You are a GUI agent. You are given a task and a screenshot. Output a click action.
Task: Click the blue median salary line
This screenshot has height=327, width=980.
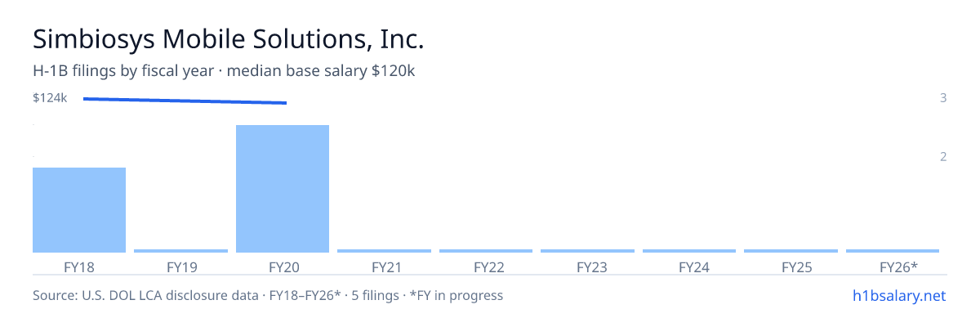(185, 101)
